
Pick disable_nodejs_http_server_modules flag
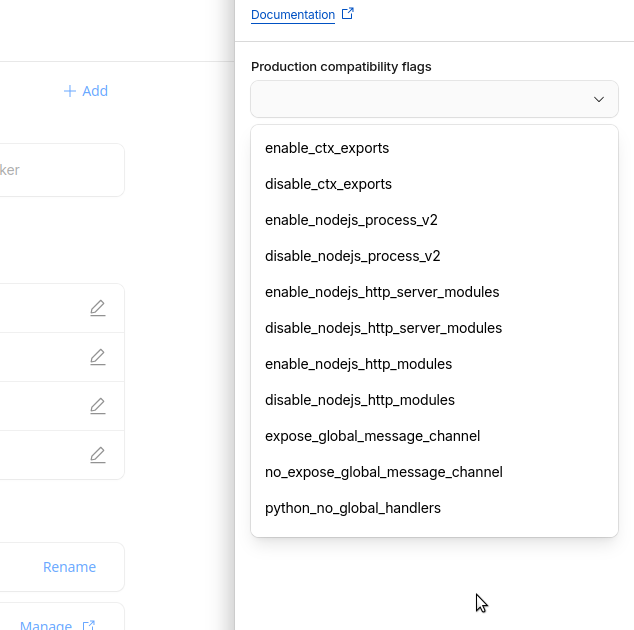[x=383, y=328]
